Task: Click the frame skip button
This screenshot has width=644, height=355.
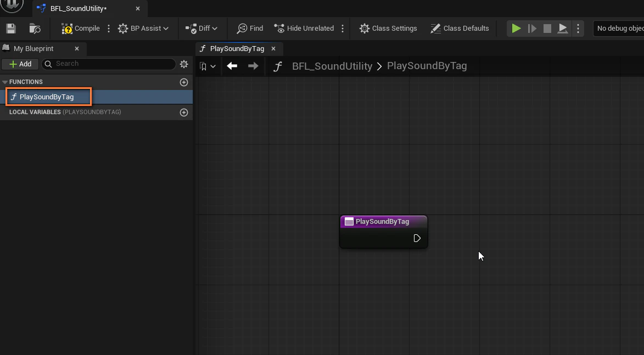Action: click(x=532, y=29)
